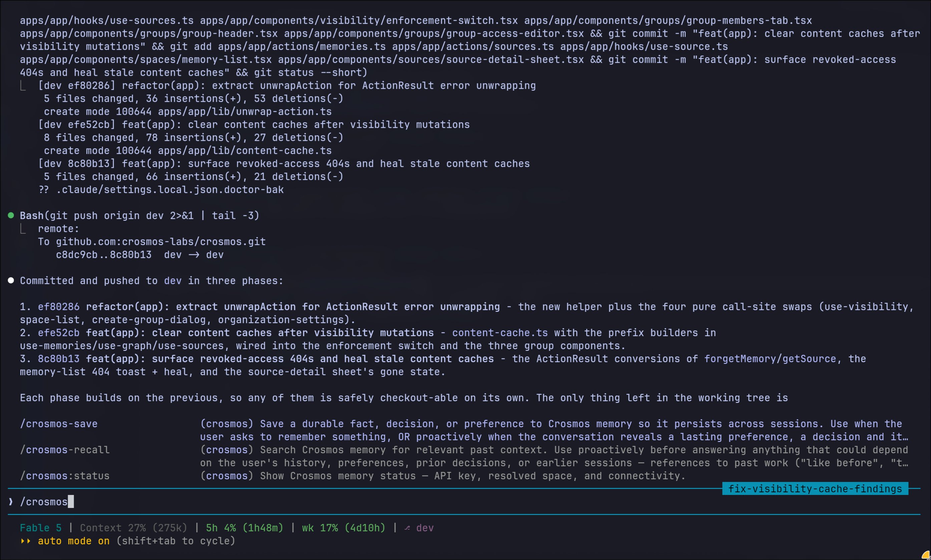Click the 'dev' branch name in status line
The width and height of the screenshot is (931, 560).
(x=425, y=528)
